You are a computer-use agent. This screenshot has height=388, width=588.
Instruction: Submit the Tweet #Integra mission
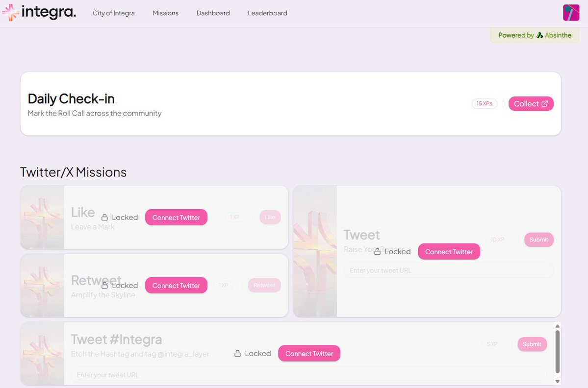coord(532,344)
